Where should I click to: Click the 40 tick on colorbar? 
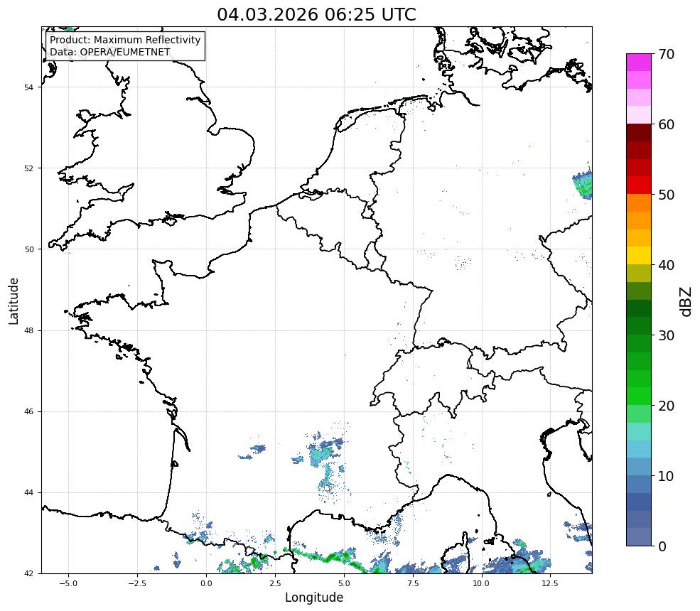(x=666, y=265)
